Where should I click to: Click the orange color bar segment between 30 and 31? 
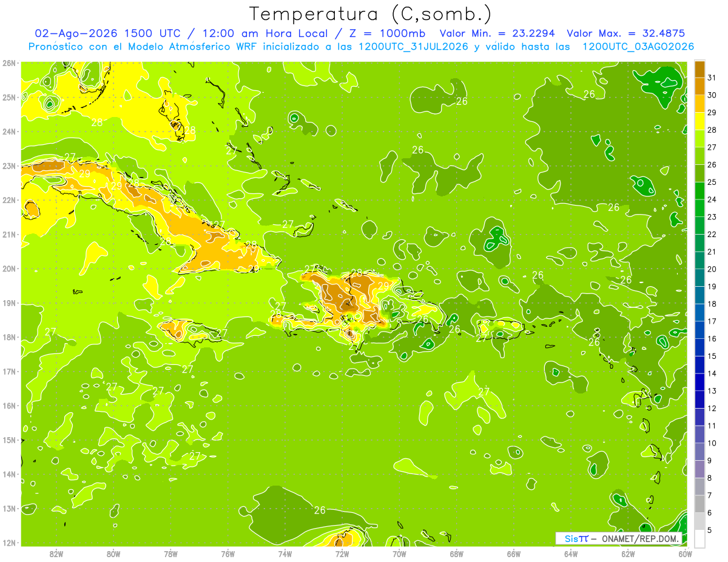coord(699,86)
